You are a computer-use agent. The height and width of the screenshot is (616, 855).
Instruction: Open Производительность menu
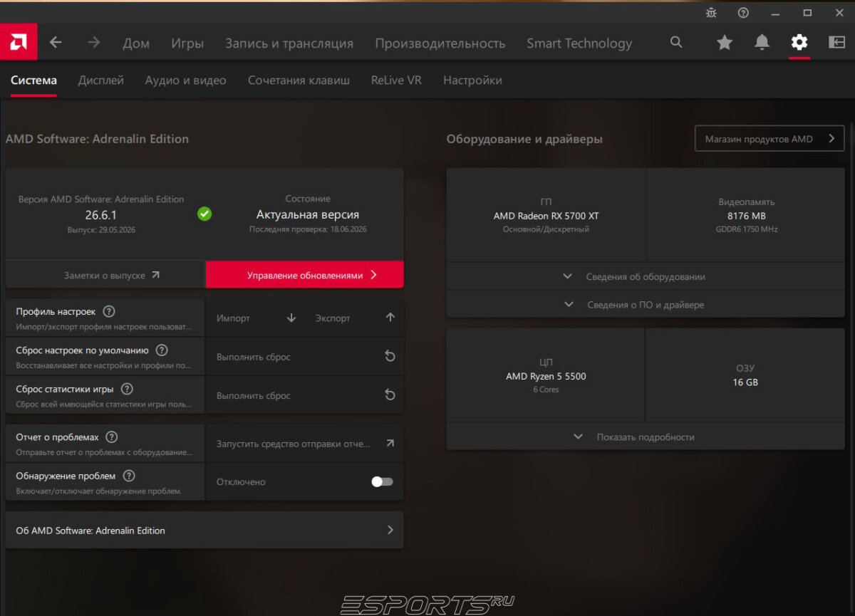click(440, 43)
